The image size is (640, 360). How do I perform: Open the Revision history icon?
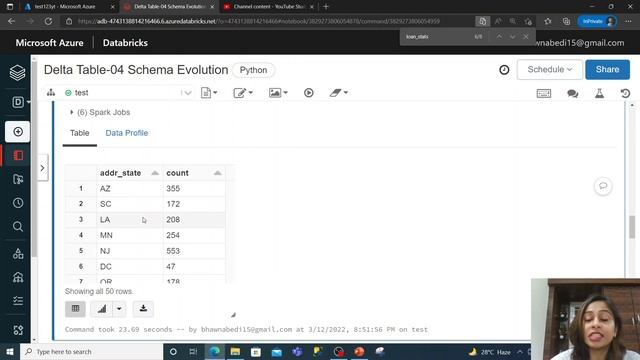(625, 93)
